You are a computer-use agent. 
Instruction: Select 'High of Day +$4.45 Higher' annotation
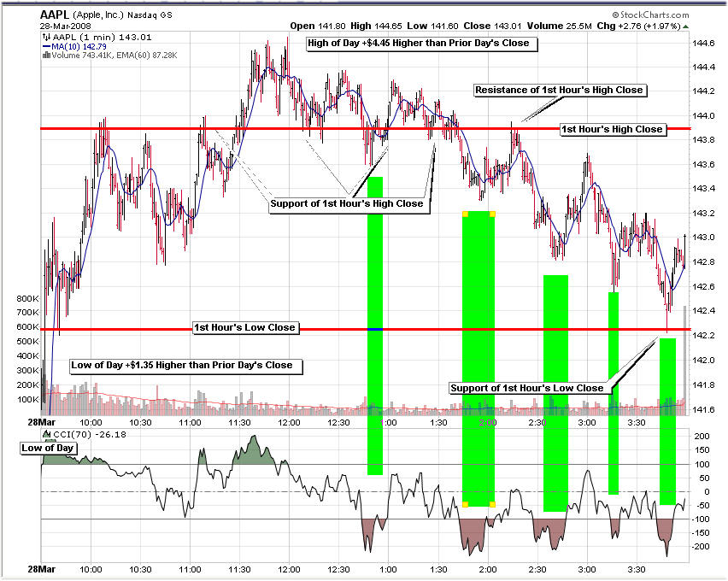pyautogui.click(x=421, y=44)
